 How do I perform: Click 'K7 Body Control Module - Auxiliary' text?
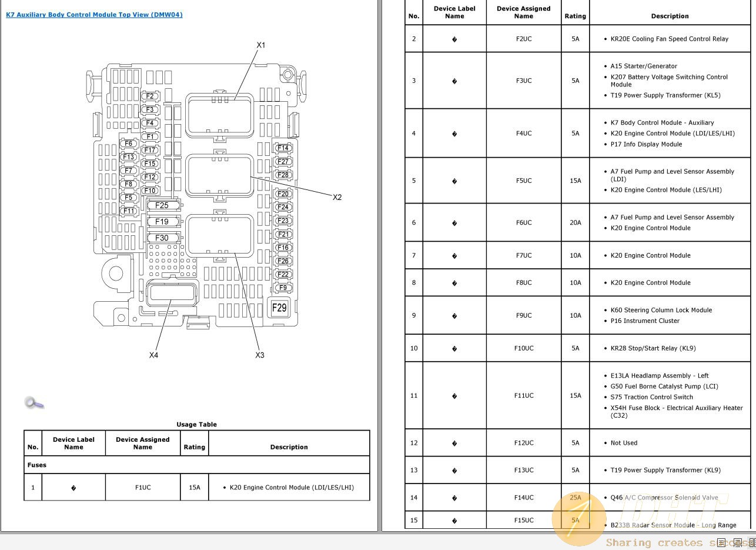tap(662, 122)
